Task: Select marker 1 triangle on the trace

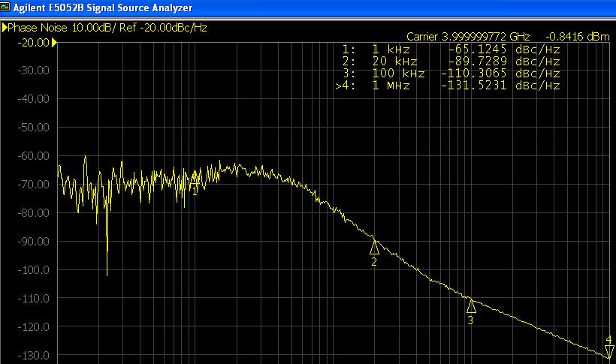Action: (x=195, y=179)
